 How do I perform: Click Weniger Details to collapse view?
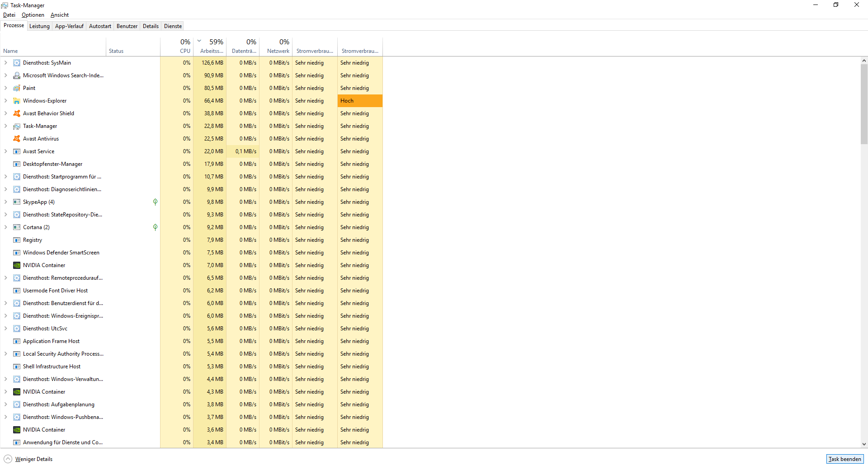point(28,459)
